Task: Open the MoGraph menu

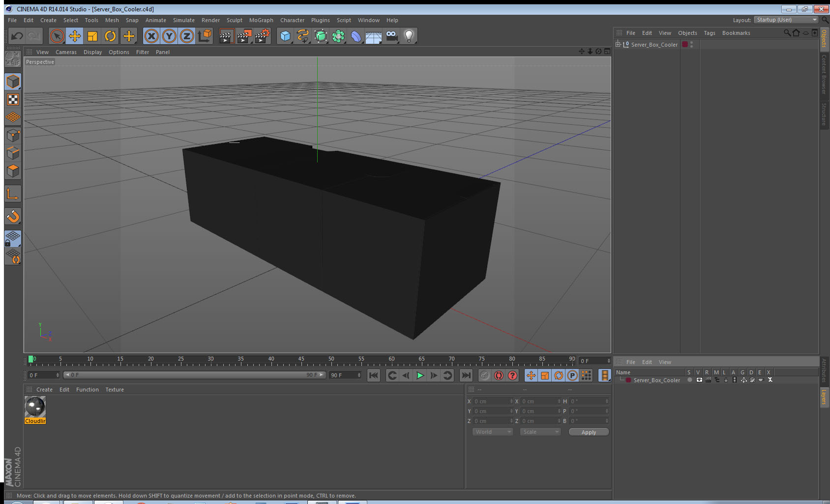Action: click(x=261, y=20)
